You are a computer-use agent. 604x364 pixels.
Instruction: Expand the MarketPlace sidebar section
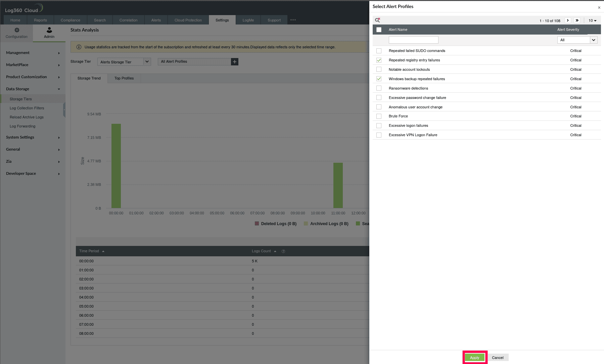33,65
